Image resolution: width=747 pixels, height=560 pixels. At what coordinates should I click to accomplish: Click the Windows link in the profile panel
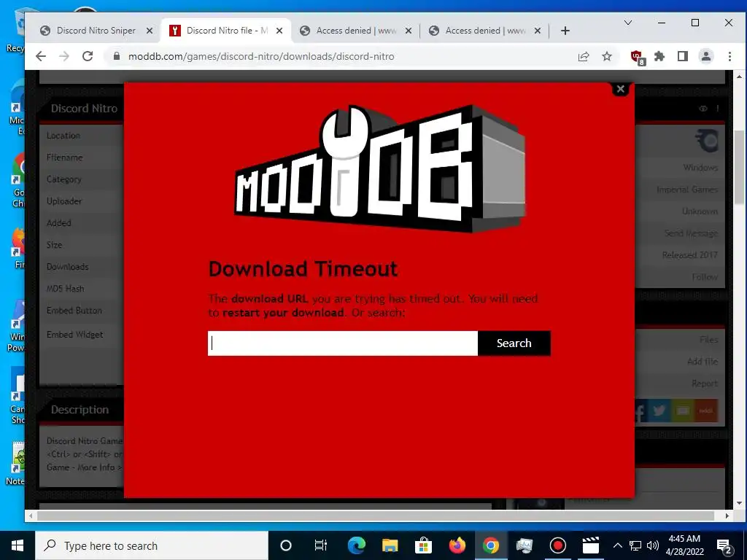pos(700,168)
